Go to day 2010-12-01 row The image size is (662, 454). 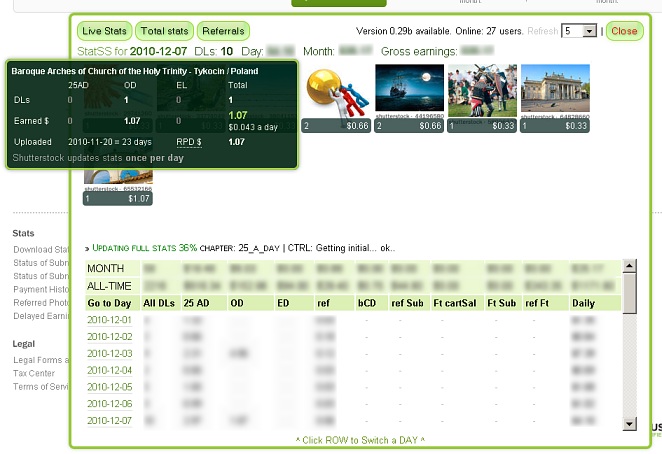[x=109, y=320]
